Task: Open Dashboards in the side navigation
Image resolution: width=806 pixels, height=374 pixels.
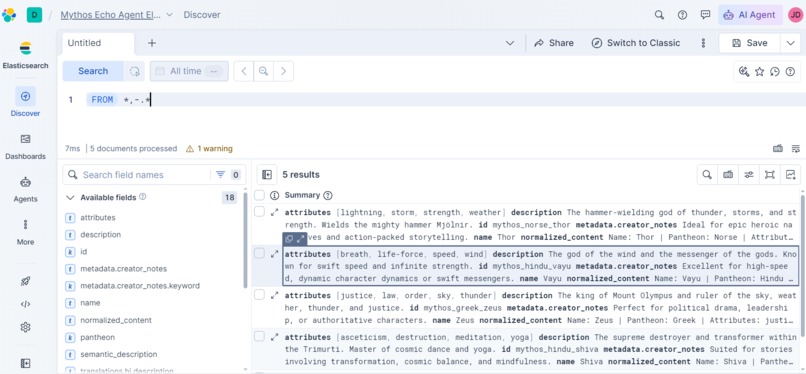Action: (25, 146)
